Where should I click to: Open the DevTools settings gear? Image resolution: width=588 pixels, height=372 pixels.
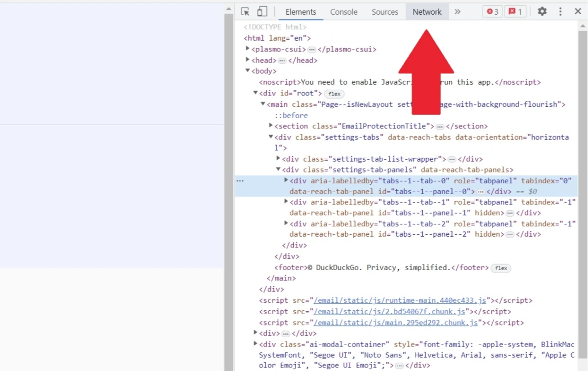tap(542, 12)
